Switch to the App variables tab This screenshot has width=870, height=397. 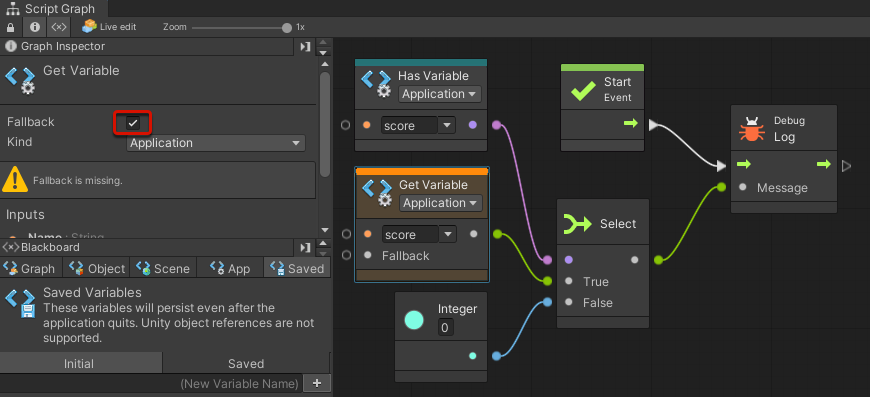pos(230,268)
